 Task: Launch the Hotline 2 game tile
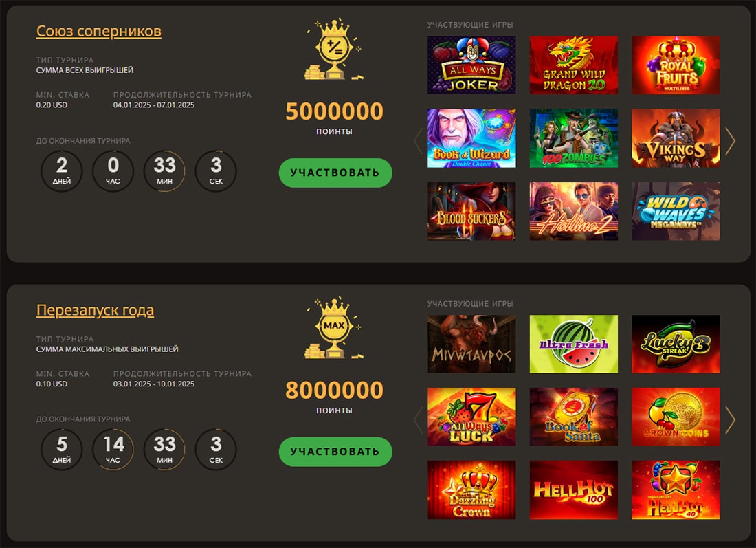pos(574,211)
